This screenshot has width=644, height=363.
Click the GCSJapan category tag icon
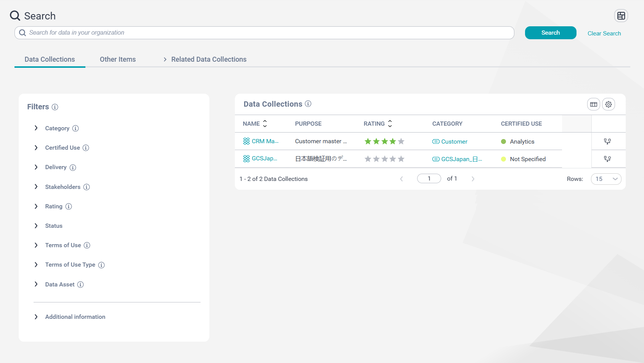(436, 159)
